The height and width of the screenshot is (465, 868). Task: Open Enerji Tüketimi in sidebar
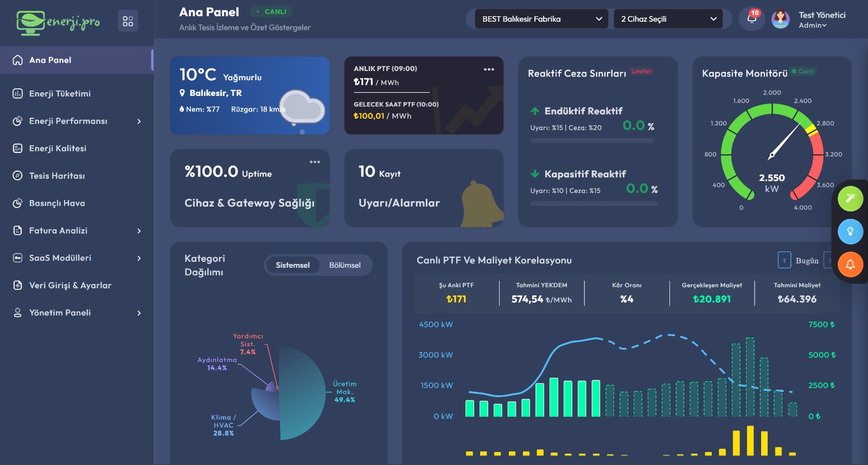[60, 94]
